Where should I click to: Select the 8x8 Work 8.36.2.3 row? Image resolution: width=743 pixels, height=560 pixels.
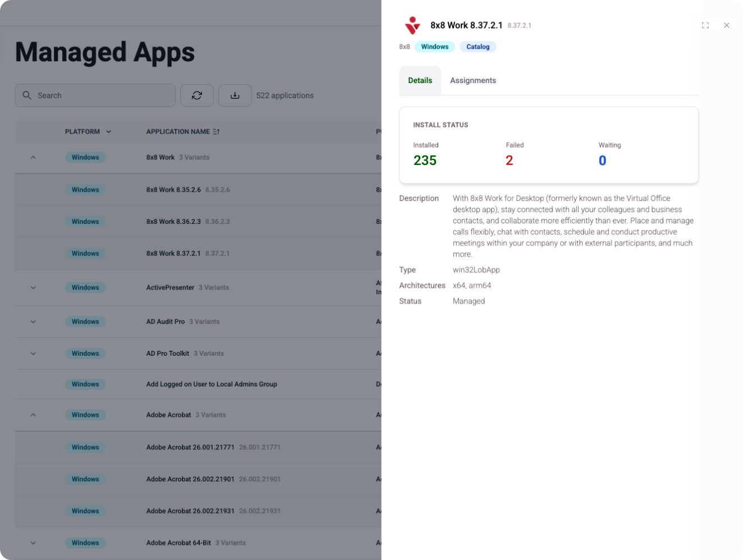(x=198, y=222)
